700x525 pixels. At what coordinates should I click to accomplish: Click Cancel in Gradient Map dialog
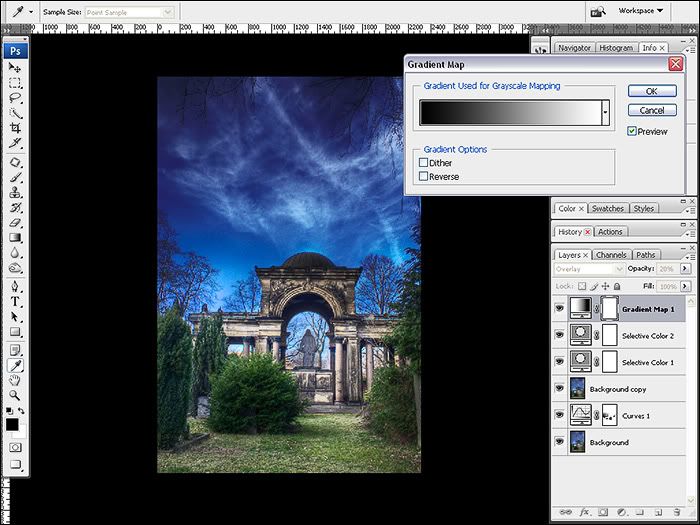(x=652, y=110)
